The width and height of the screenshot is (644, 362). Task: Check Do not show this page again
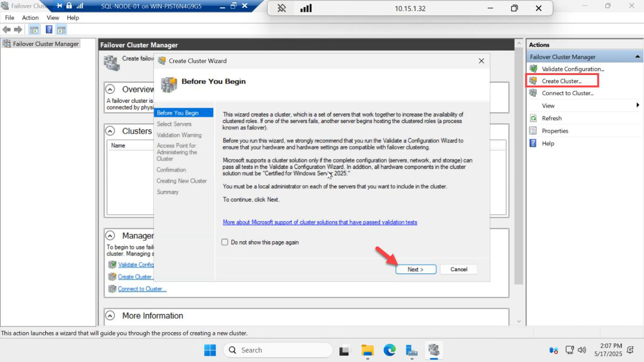click(225, 242)
